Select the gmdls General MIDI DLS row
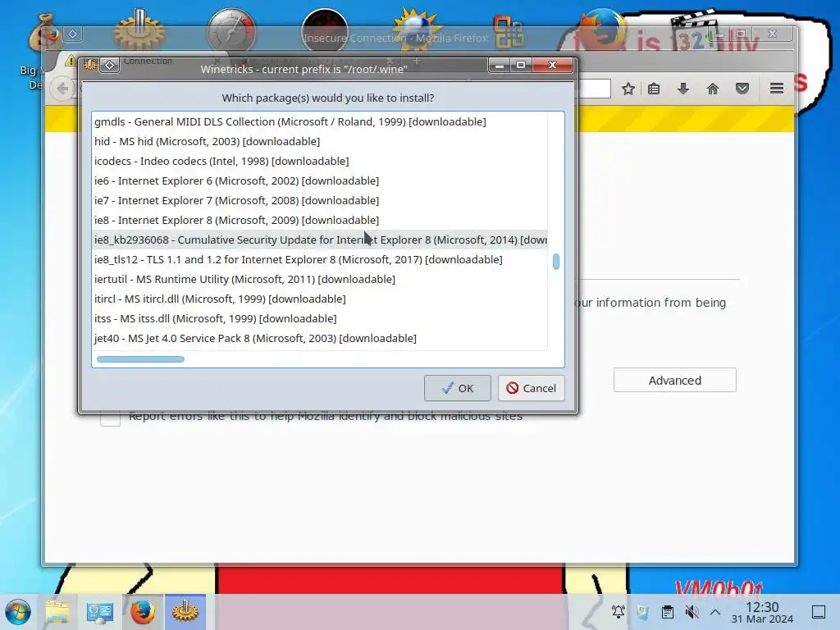840x630 pixels. pos(320,121)
